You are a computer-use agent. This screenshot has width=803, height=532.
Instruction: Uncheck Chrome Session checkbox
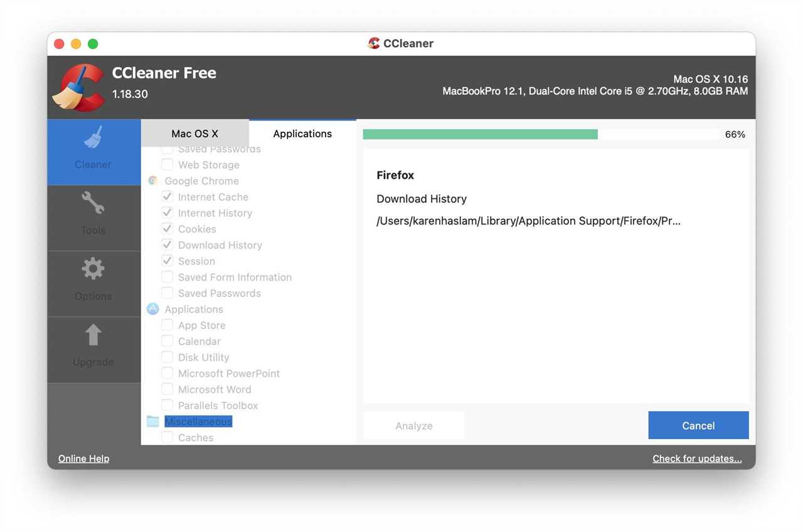click(167, 260)
